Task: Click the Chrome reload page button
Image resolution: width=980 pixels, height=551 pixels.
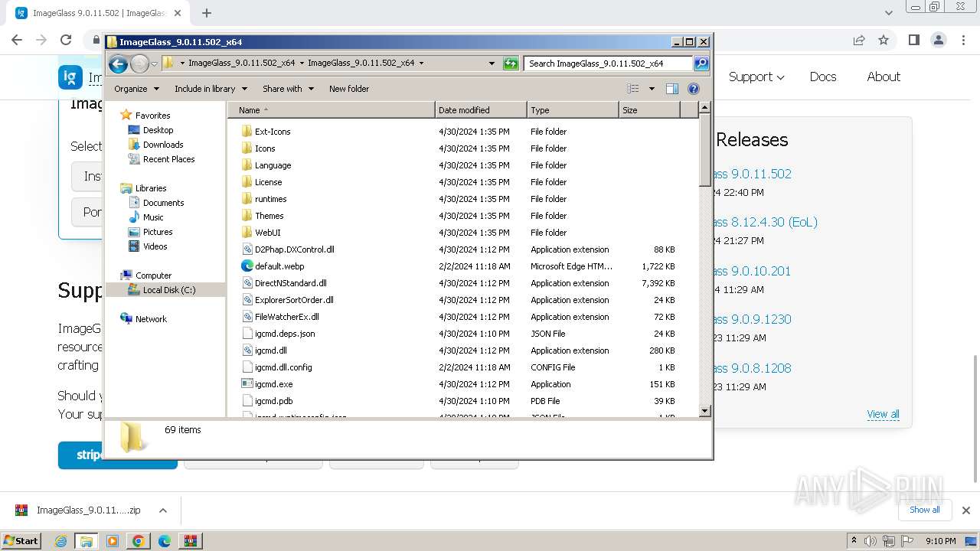Action: tap(66, 40)
